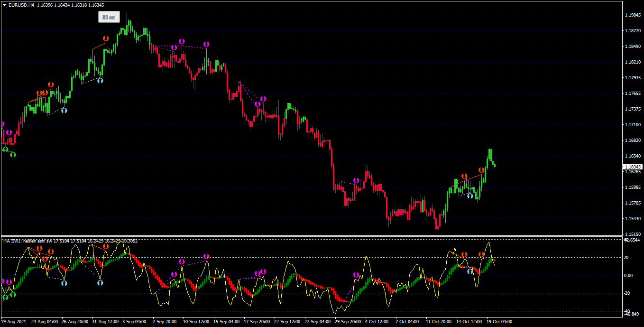Click the light blue arrow near 14 Oct in the indicator panel
644x327 pixels.
tap(470, 271)
